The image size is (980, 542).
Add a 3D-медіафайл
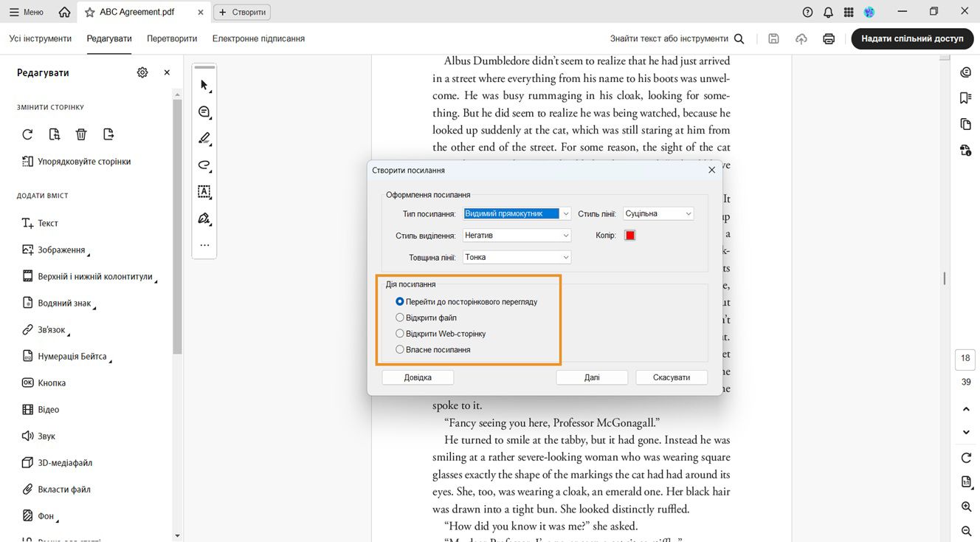57,462
